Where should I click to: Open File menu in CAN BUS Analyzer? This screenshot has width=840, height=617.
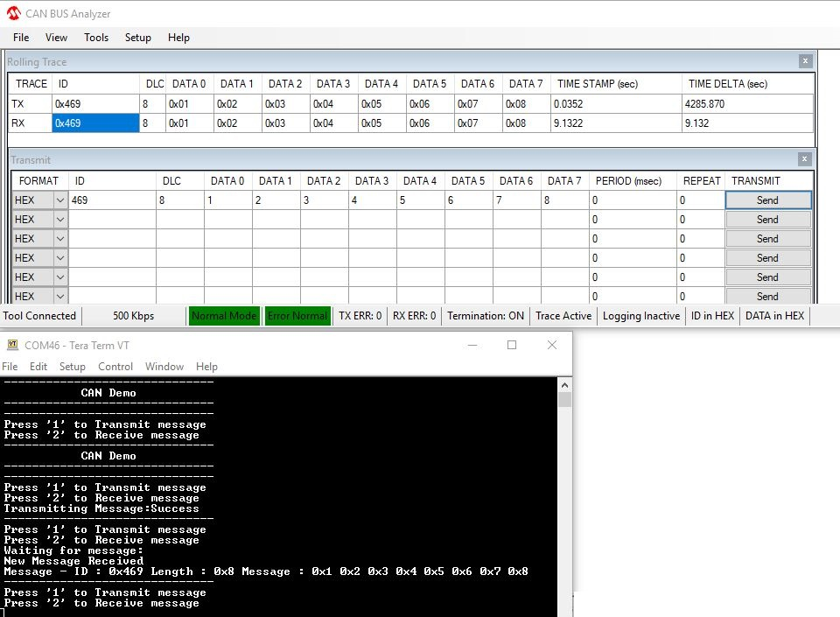click(21, 38)
